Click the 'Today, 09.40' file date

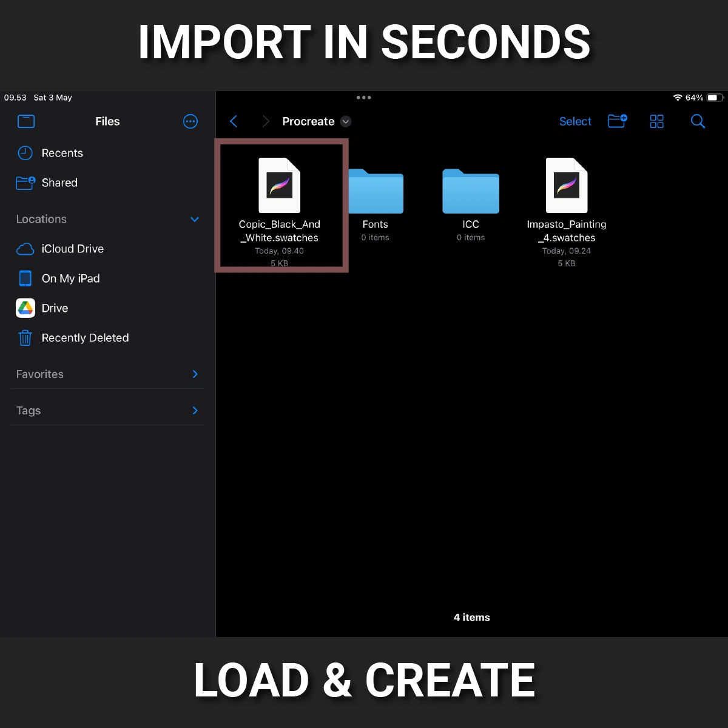[280, 251]
